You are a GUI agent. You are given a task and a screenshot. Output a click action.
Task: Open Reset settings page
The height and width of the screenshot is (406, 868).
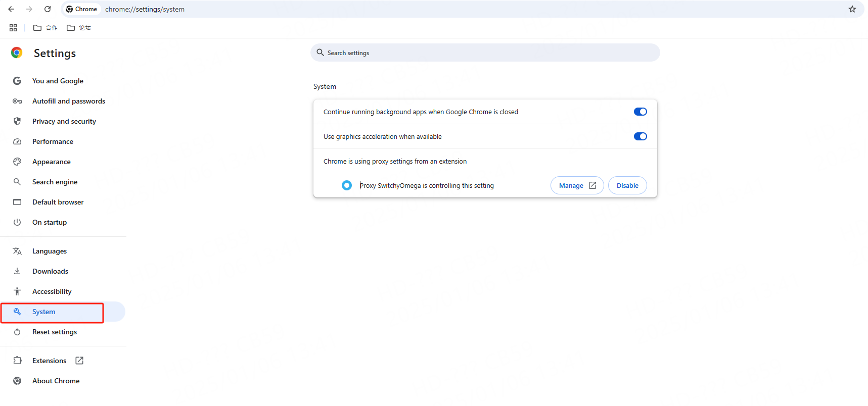55,332
